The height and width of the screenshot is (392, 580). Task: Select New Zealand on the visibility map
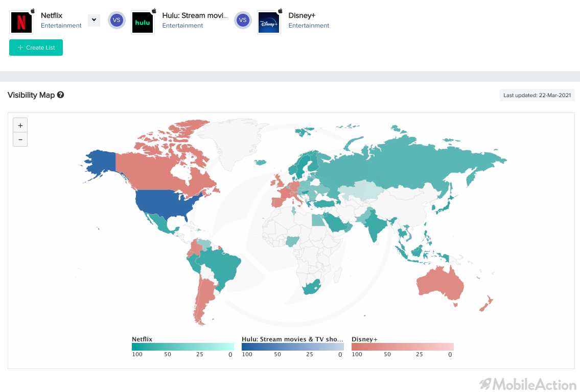486,303
